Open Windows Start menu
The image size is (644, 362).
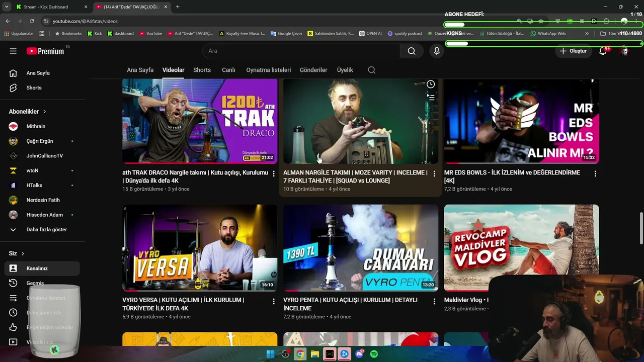pos(270,354)
